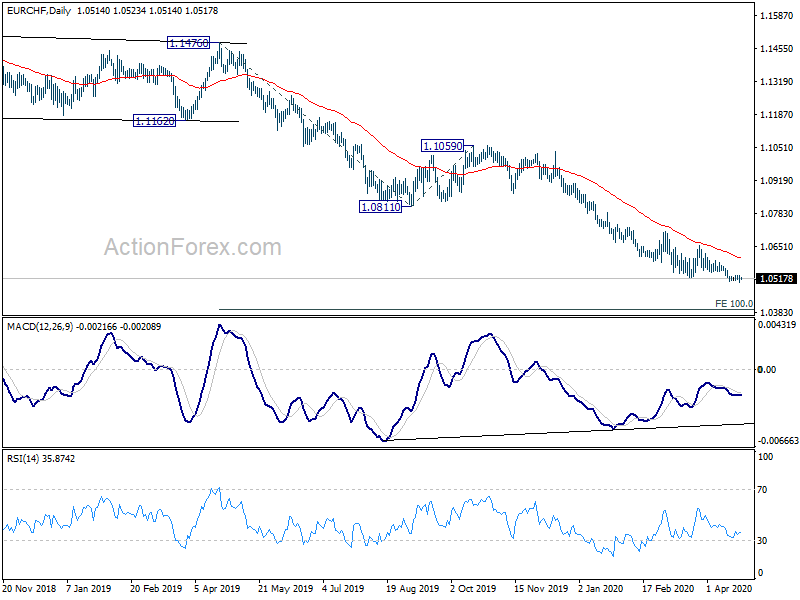Click the RSI 70 level label
The image size is (800, 600).
point(762,490)
